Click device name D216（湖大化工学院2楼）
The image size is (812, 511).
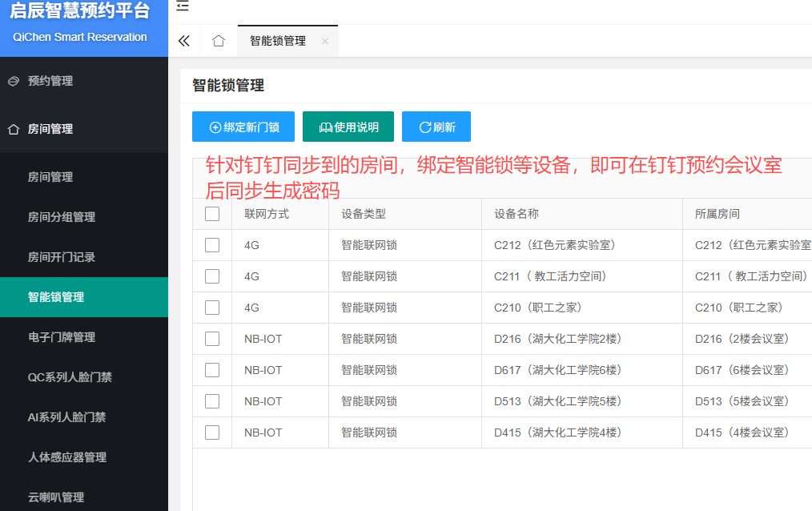(x=559, y=339)
